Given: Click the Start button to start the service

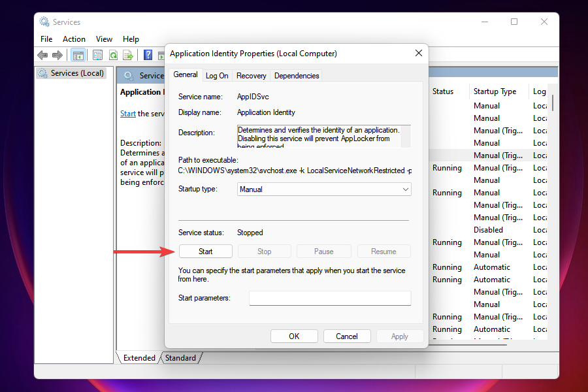Looking at the screenshot, I should coord(206,252).
